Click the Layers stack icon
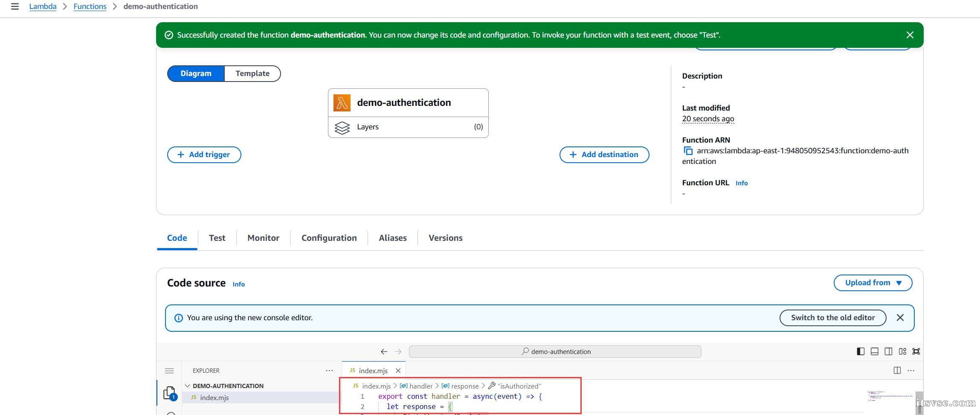 click(x=342, y=127)
